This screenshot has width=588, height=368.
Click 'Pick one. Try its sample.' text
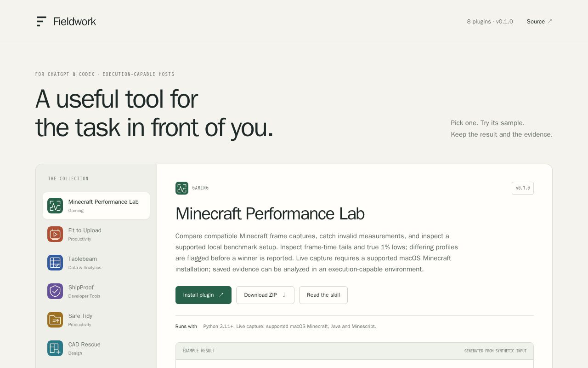[x=487, y=123]
